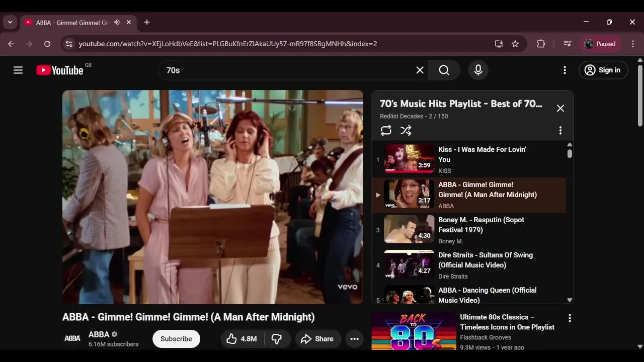The image size is (644, 362).
Task: Open the Paused profile button
Action: pyautogui.click(x=601, y=44)
